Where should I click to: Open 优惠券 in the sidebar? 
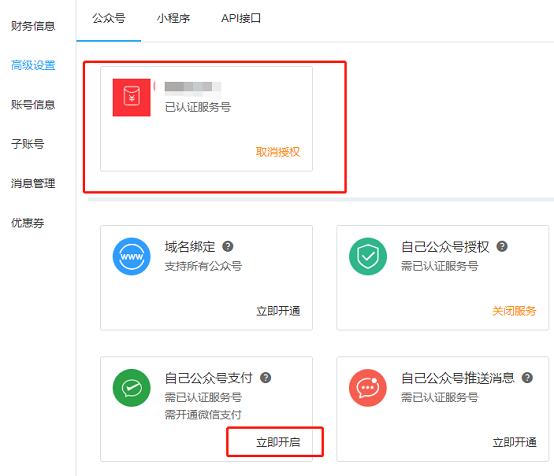tap(28, 223)
